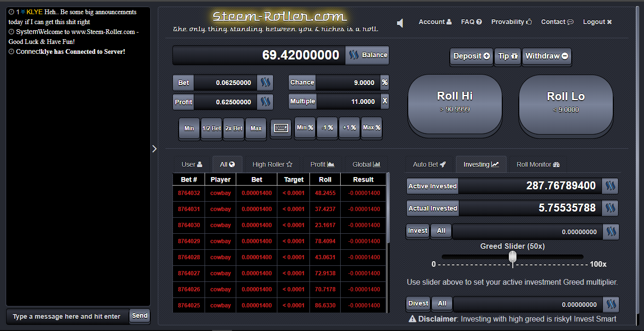The width and height of the screenshot is (644, 331).
Task: Set chance to maximum with Max %
Action: [371, 127]
